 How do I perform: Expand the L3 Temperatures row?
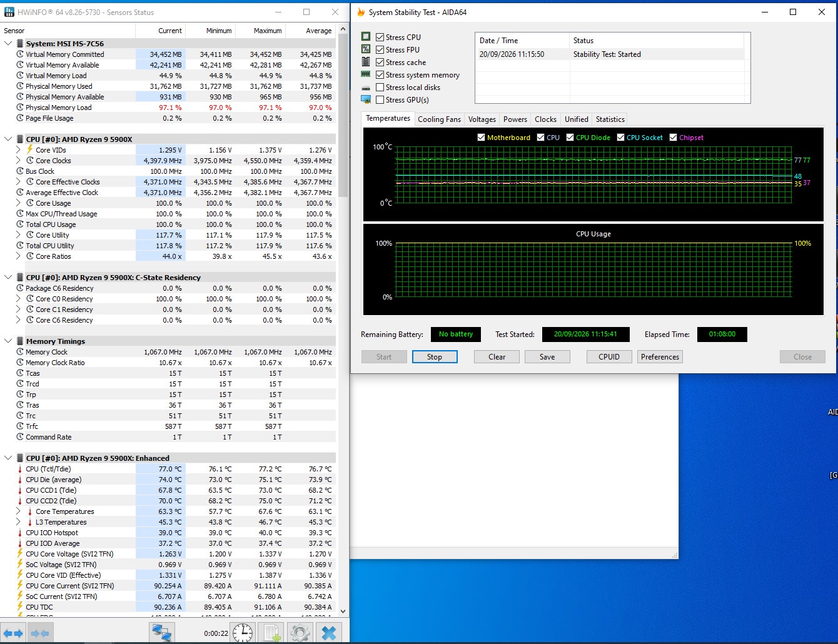click(x=18, y=521)
